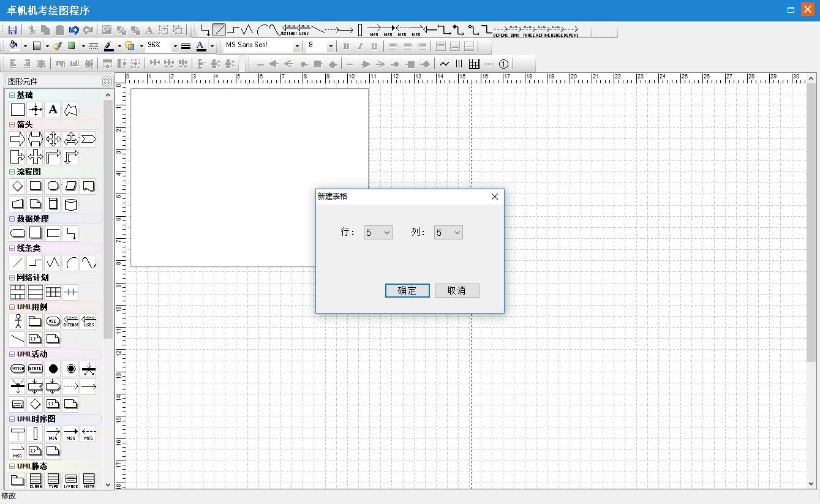Collapse the 流程图 section
Image resolution: width=820 pixels, height=504 pixels.
pyautogui.click(x=12, y=171)
